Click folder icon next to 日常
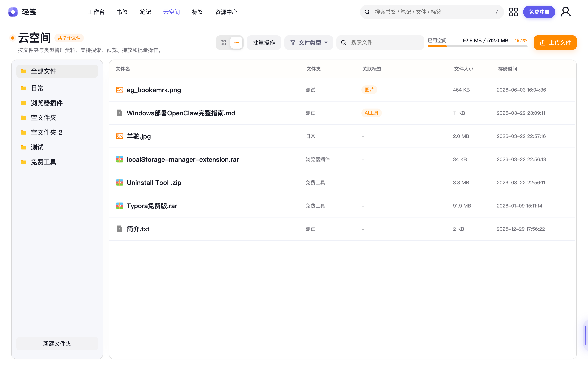 pos(24,88)
